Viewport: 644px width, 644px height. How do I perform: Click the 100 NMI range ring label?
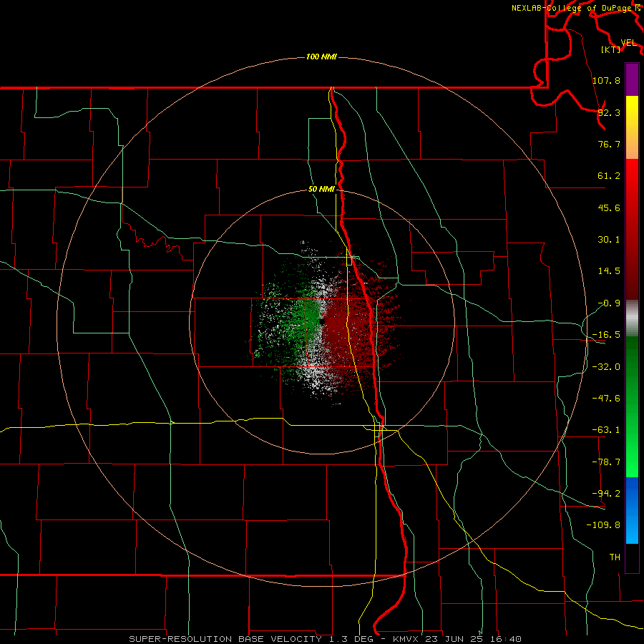pyautogui.click(x=321, y=57)
